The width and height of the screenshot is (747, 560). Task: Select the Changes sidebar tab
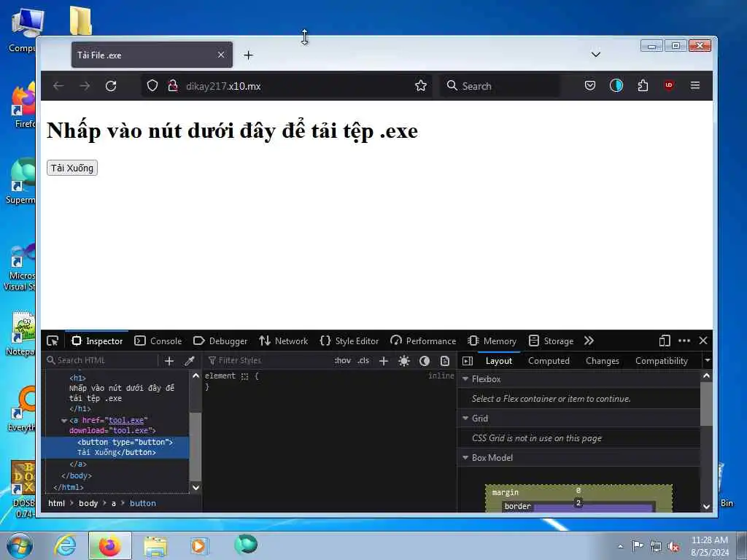[602, 361]
